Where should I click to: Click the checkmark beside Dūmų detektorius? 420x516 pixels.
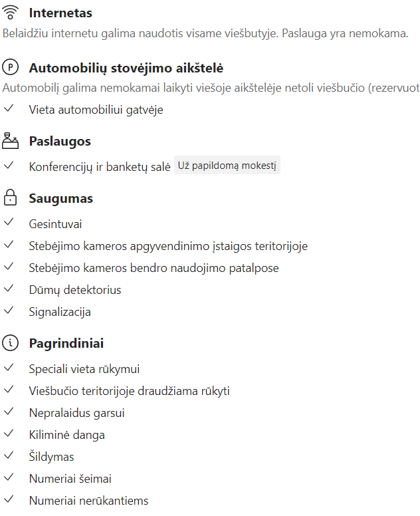point(9,289)
